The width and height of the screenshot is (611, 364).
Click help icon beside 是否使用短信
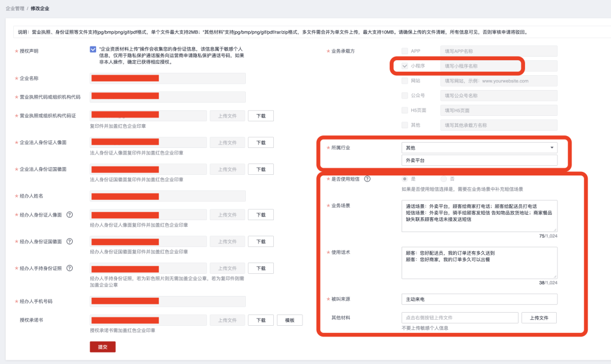point(368,179)
